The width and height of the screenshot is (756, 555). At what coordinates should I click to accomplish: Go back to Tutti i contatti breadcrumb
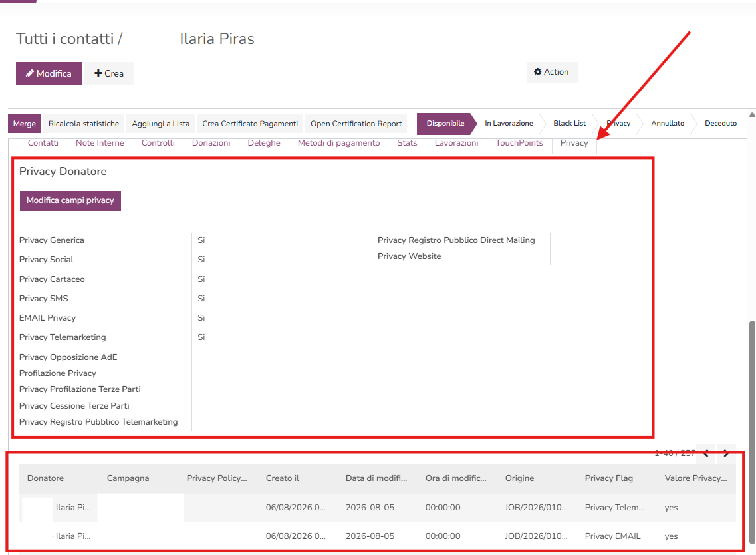65,39
